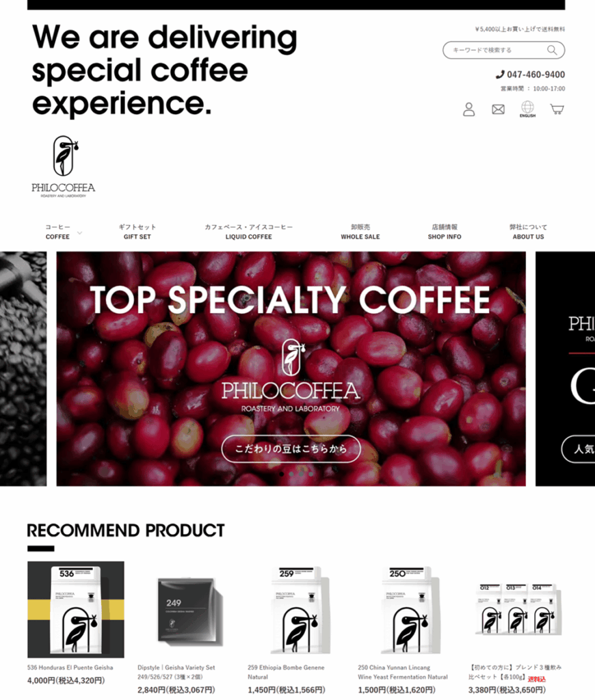This screenshot has height=700, width=595.
Task: Click the magnifying glass search icon
Action: coord(552,50)
